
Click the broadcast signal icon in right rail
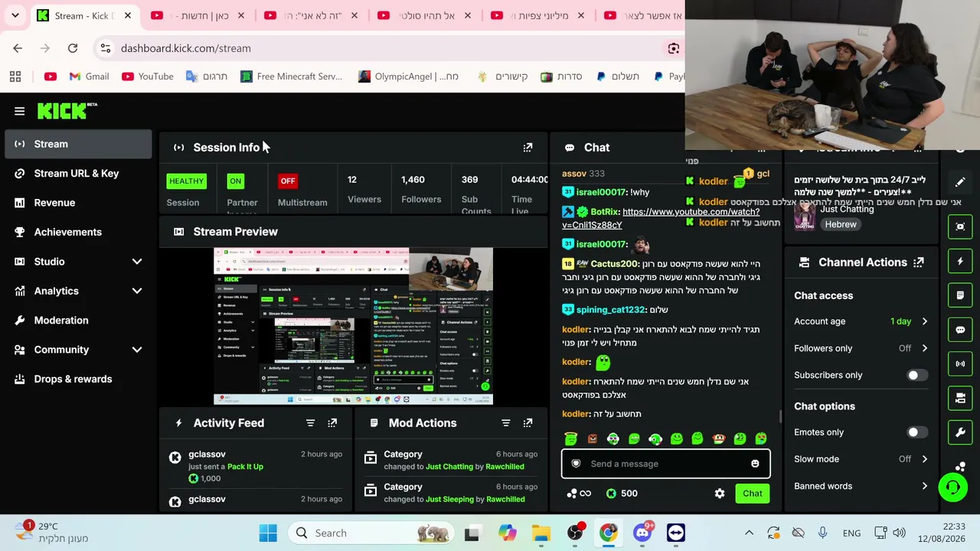coord(960,364)
